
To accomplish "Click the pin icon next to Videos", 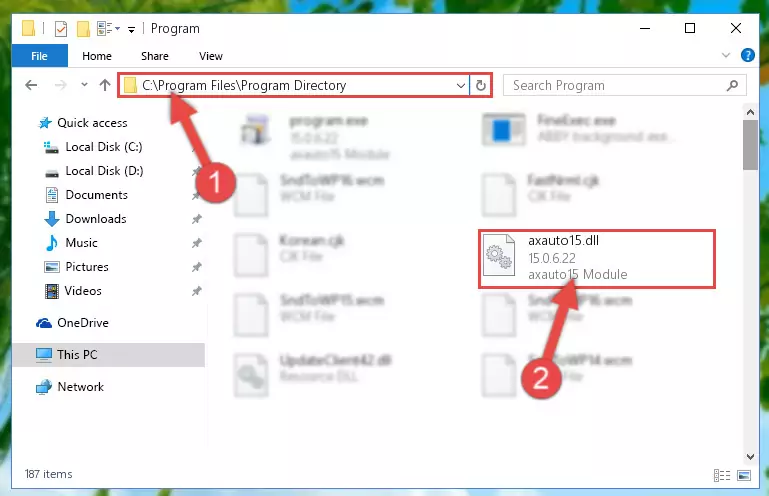I will [x=197, y=291].
